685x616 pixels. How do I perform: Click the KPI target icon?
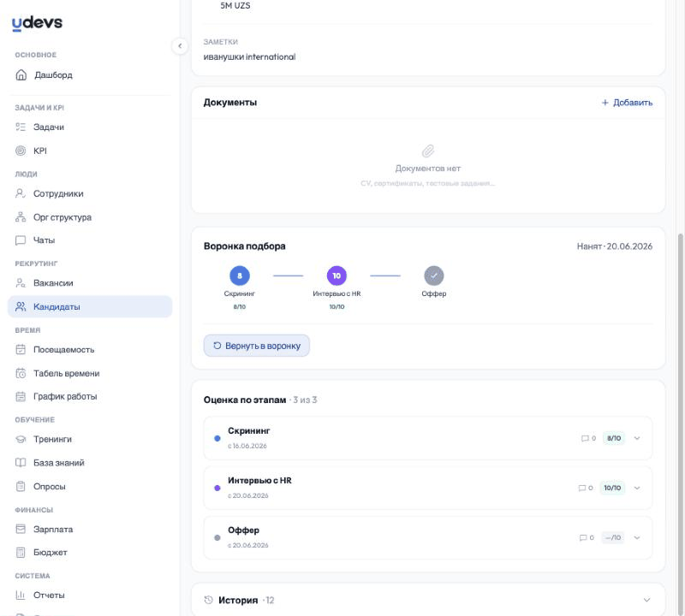[21, 151]
